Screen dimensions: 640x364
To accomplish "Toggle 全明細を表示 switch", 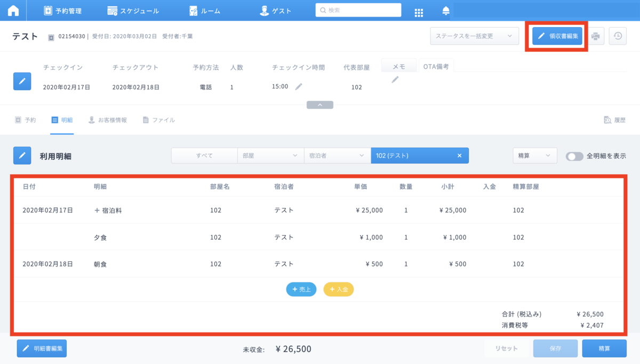I will click(x=574, y=156).
